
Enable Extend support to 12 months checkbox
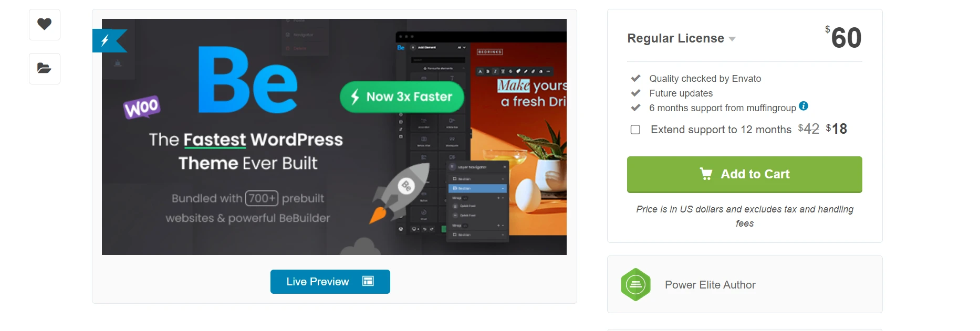(635, 130)
